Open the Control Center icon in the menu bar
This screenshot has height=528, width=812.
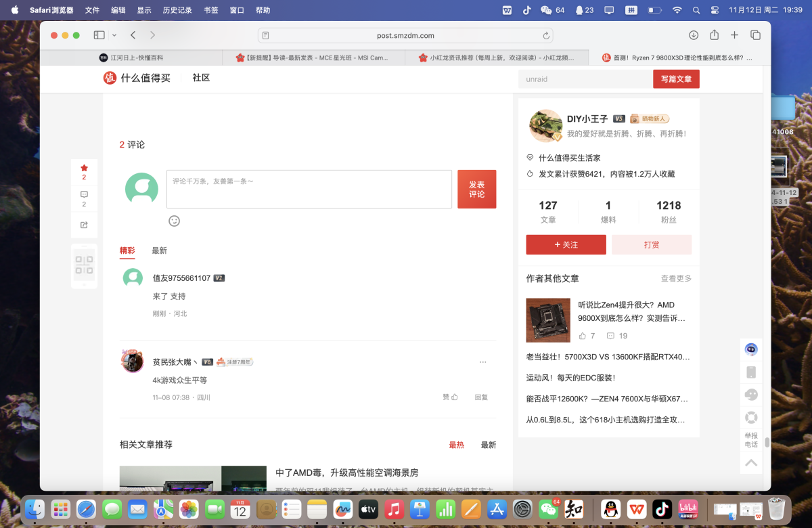tap(715, 10)
